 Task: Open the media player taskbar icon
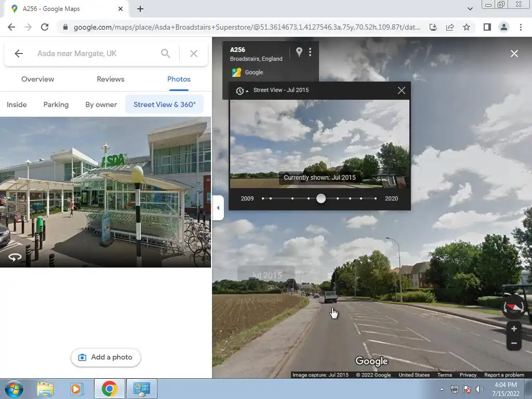tap(76, 389)
